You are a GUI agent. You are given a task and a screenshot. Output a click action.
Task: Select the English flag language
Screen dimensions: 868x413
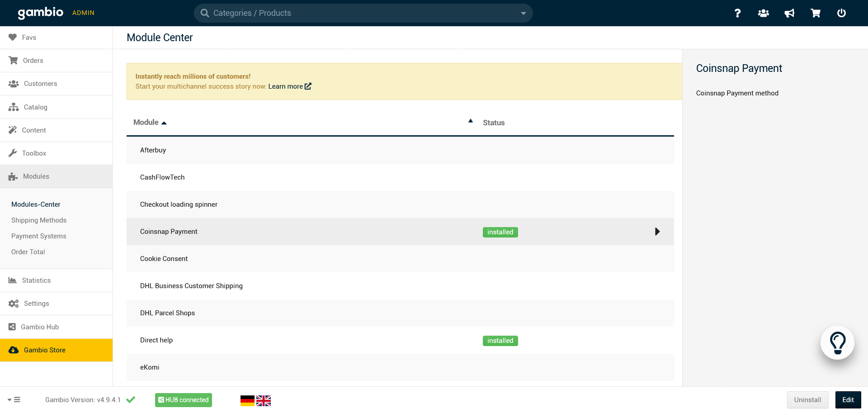[264, 400]
